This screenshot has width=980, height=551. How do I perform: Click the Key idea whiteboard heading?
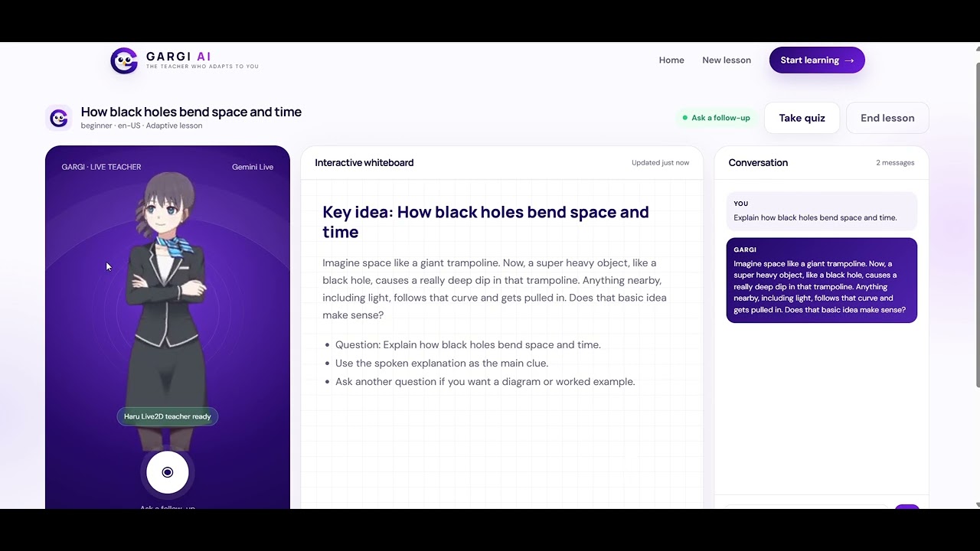(x=485, y=222)
